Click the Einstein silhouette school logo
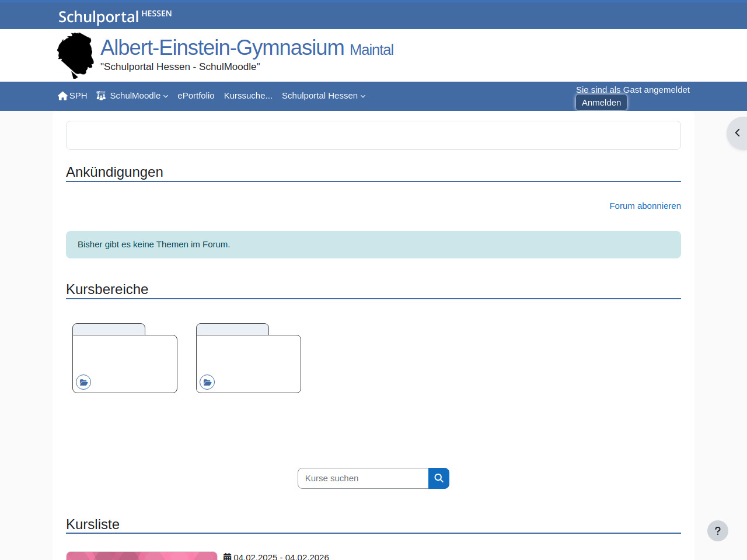This screenshot has height=560, width=747. [x=75, y=55]
